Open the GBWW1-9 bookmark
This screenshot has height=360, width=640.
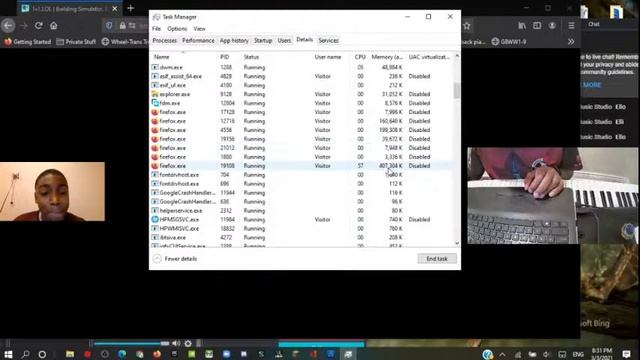click(x=509, y=42)
